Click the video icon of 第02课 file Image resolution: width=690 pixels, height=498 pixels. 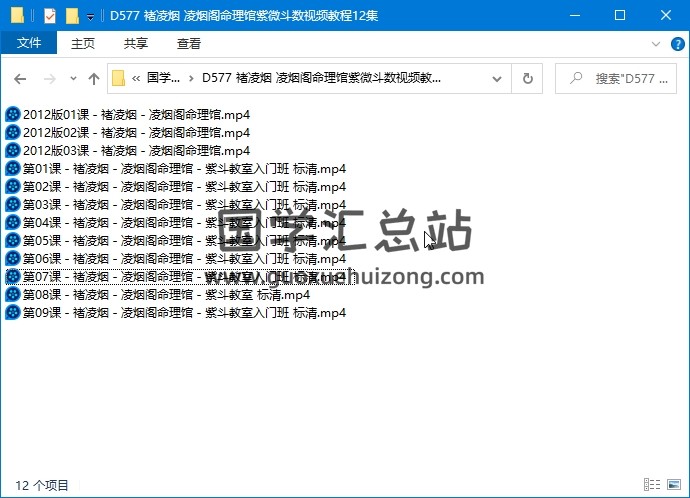(13, 187)
